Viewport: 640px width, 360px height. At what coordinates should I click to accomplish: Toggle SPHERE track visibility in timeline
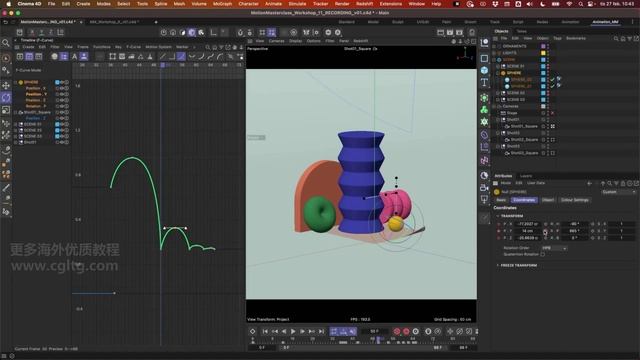(x=62, y=82)
